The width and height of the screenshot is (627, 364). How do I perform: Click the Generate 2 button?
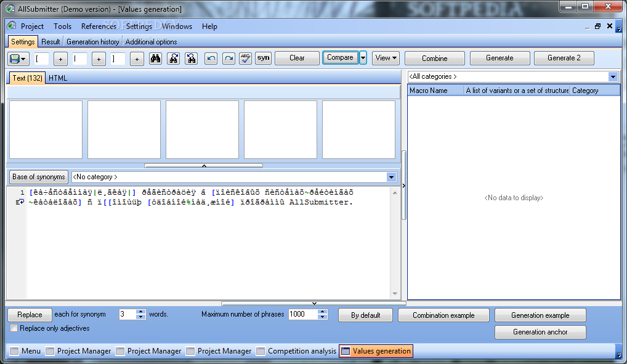pyautogui.click(x=564, y=58)
